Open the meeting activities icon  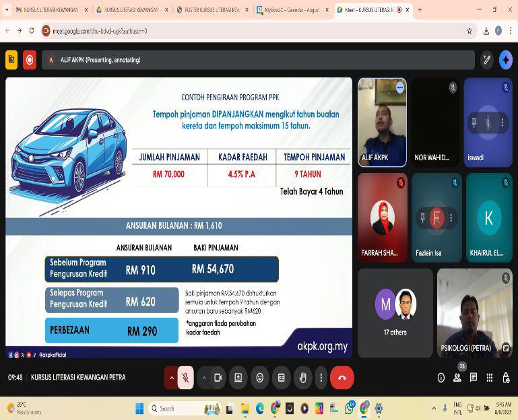click(490, 378)
